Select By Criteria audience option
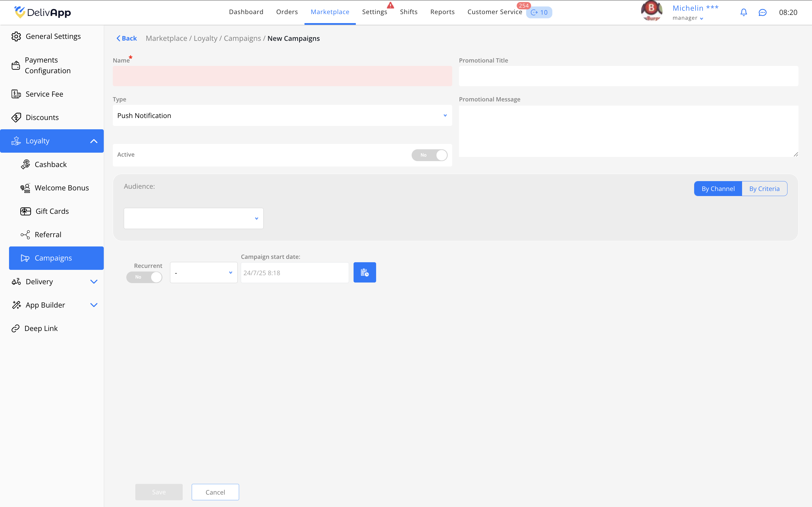The image size is (812, 507). (x=764, y=189)
